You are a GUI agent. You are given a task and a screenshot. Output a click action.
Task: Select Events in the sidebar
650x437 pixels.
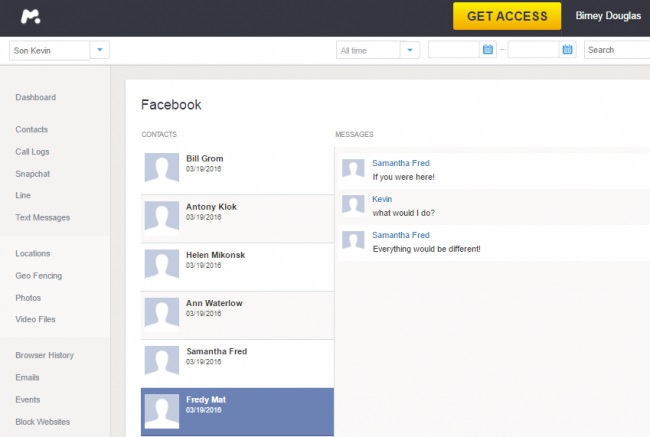pos(28,400)
